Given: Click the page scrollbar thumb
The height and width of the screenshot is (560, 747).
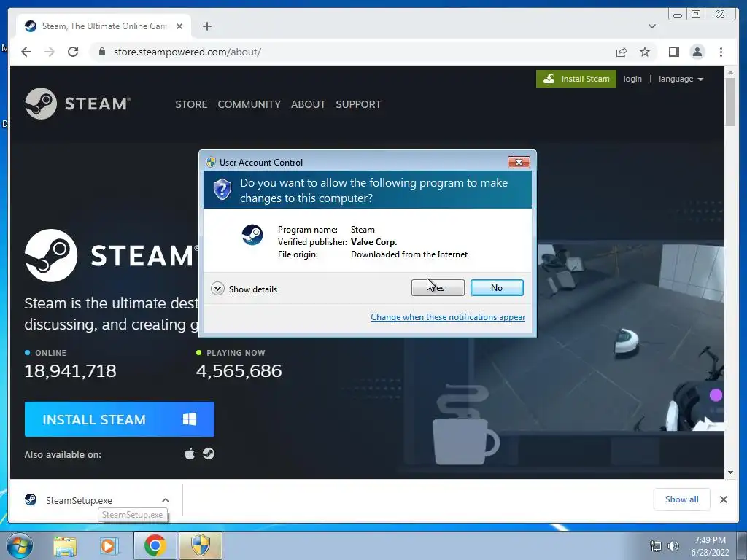Looking at the screenshot, I should click(x=730, y=102).
